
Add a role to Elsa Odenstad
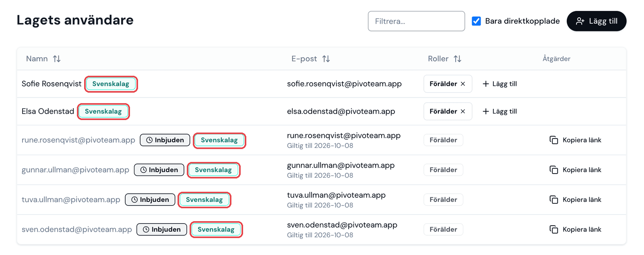pyautogui.click(x=500, y=111)
